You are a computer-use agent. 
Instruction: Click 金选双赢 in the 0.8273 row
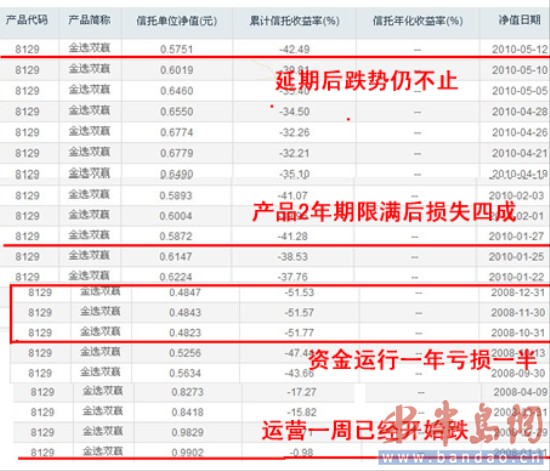point(102,391)
